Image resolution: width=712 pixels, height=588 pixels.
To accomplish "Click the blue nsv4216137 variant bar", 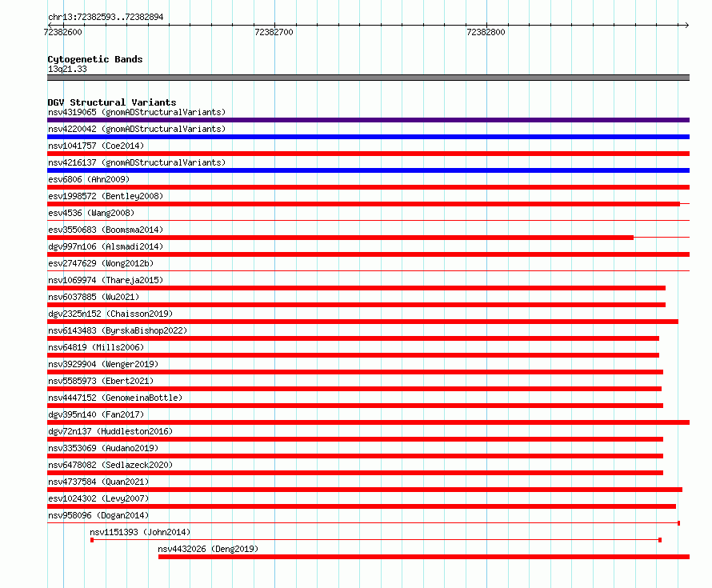I will pyautogui.click(x=368, y=170).
